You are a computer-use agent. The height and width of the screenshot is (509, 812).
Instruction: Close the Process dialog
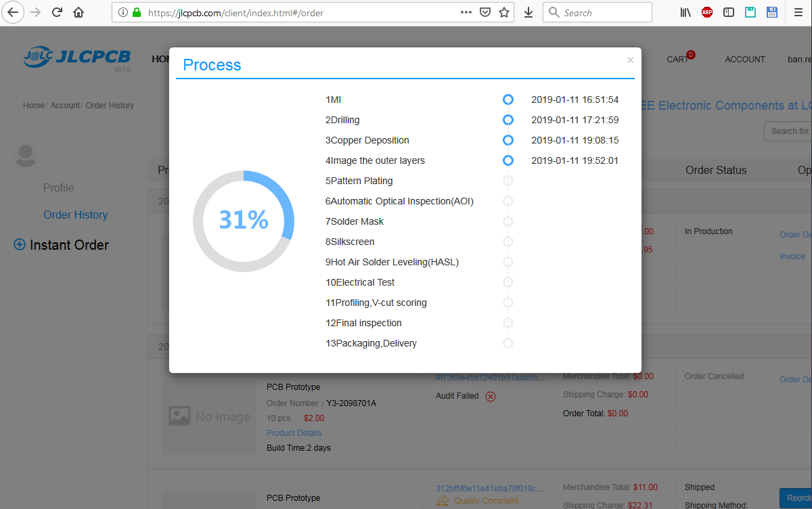click(x=630, y=60)
